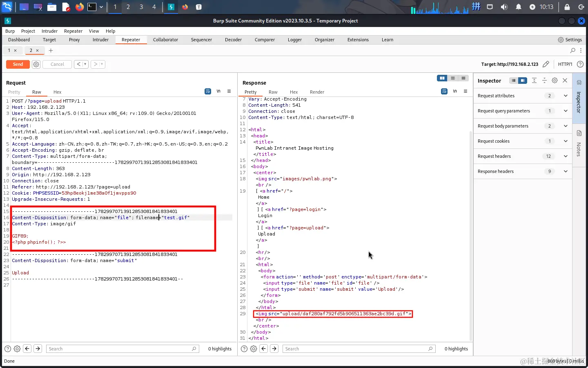Open request editor hamburger menu

click(229, 91)
